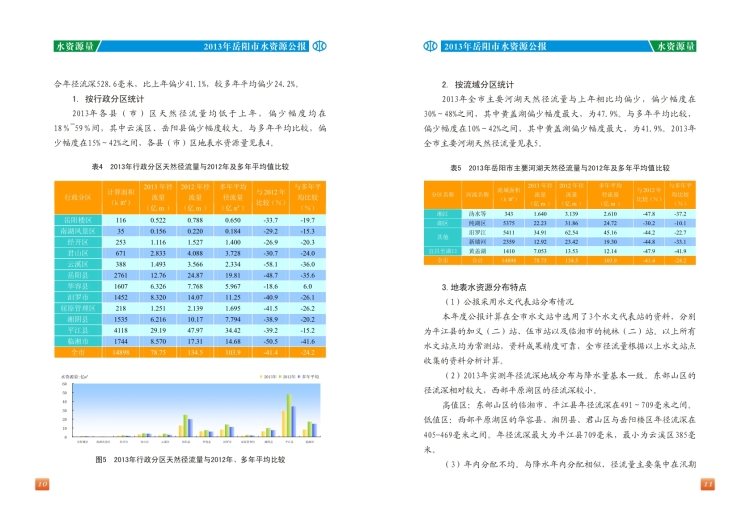This screenshot has width=750, height=522.
Task: Click the subheading '(1) 公报采用水文代表站分布情况'
Action: [509, 302]
